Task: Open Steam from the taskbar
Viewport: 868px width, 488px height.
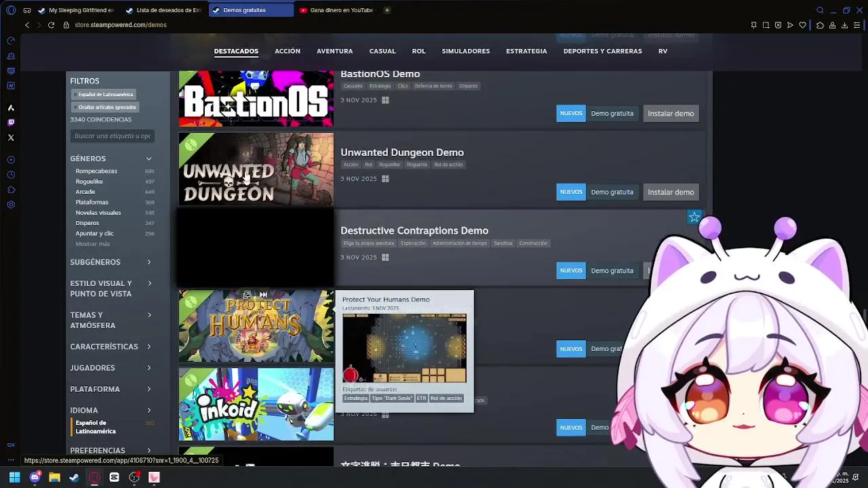Action: [74, 477]
